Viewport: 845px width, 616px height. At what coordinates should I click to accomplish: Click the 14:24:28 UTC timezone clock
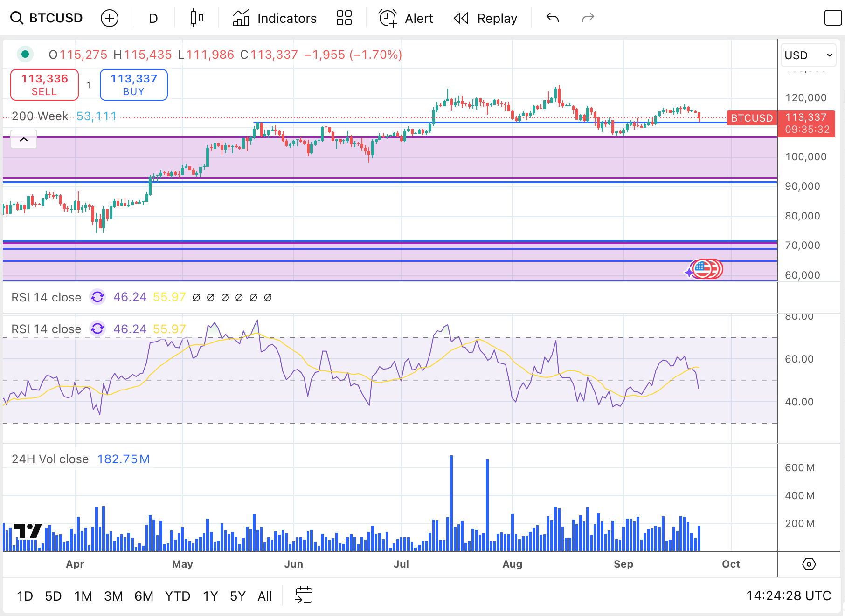[789, 595]
